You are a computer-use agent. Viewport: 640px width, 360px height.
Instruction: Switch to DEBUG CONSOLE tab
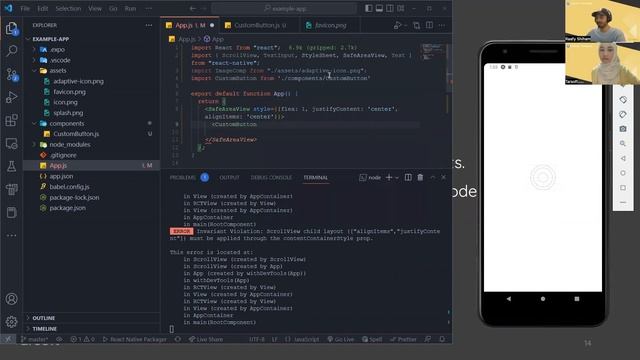point(271,178)
